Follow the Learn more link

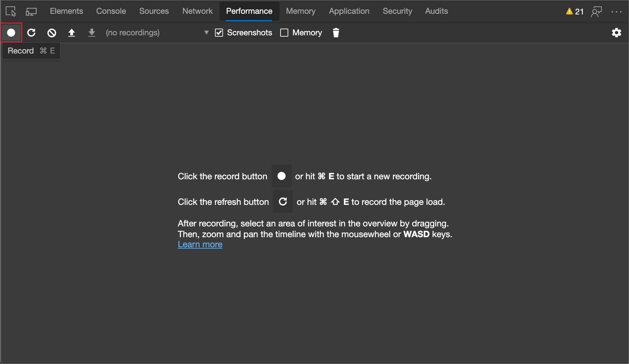[x=200, y=245]
